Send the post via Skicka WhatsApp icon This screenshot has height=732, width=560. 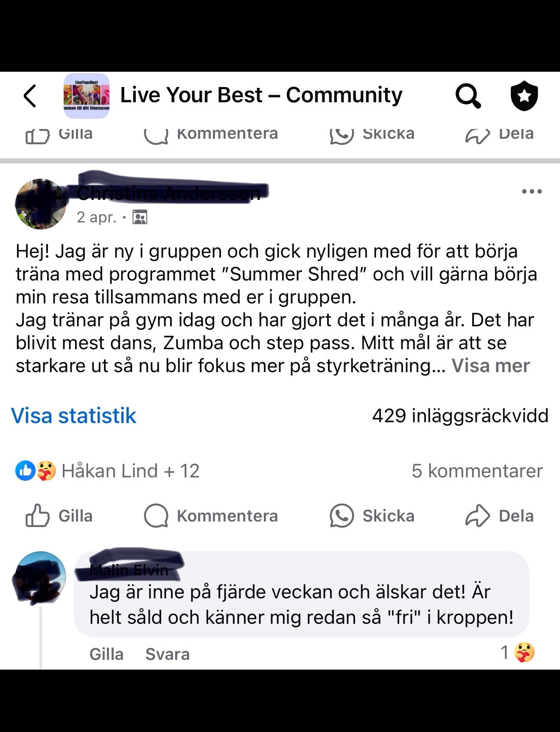pyautogui.click(x=372, y=516)
